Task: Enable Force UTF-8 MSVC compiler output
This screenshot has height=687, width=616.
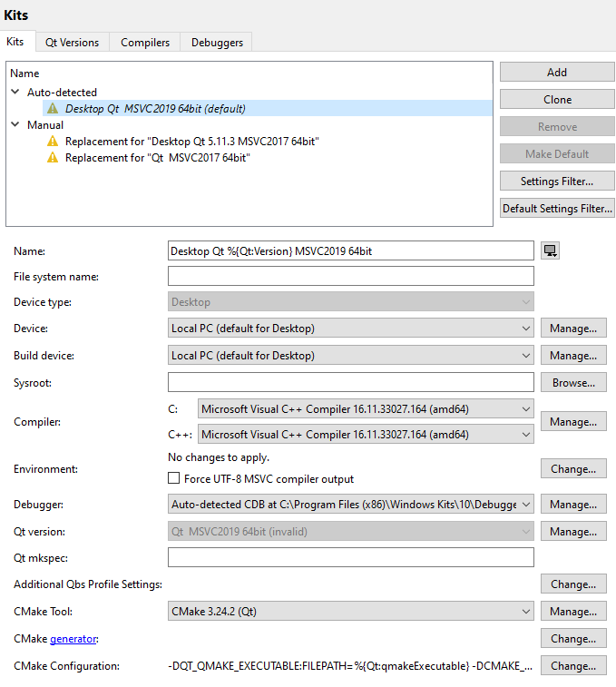Action: point(174,478)
